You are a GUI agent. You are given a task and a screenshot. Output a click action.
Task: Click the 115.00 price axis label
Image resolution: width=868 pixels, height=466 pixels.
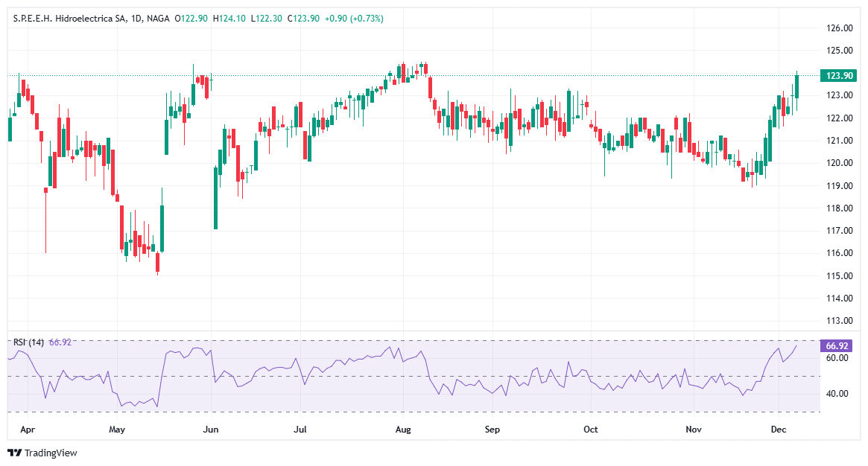coord(839,276)
